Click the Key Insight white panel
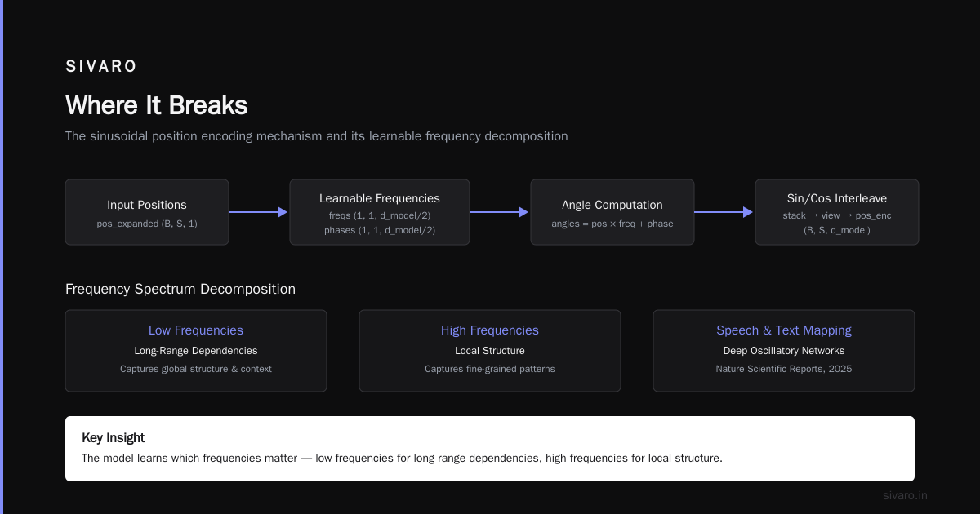The width and height of the screenshot is (980, 514). [490, 449]
